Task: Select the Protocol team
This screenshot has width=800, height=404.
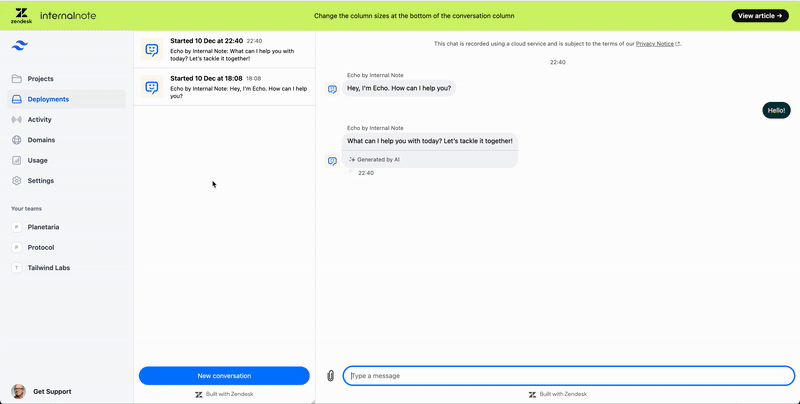Action: click(x=41, y=247)
